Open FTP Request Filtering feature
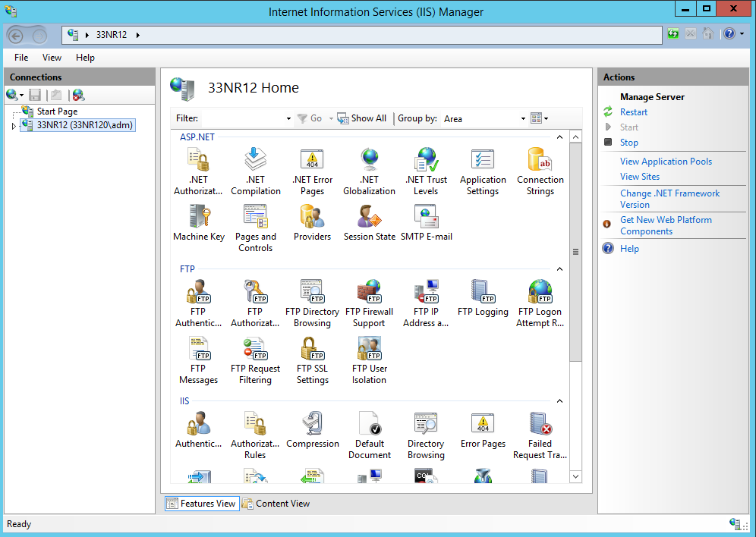Image resolution: width=756 pixels, height=537 pixels. coord(255,360)
